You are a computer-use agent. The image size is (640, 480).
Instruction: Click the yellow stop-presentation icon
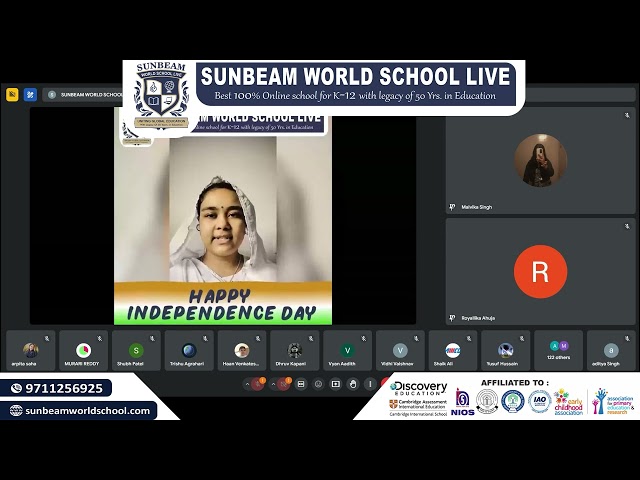click(x=12, y=95)
